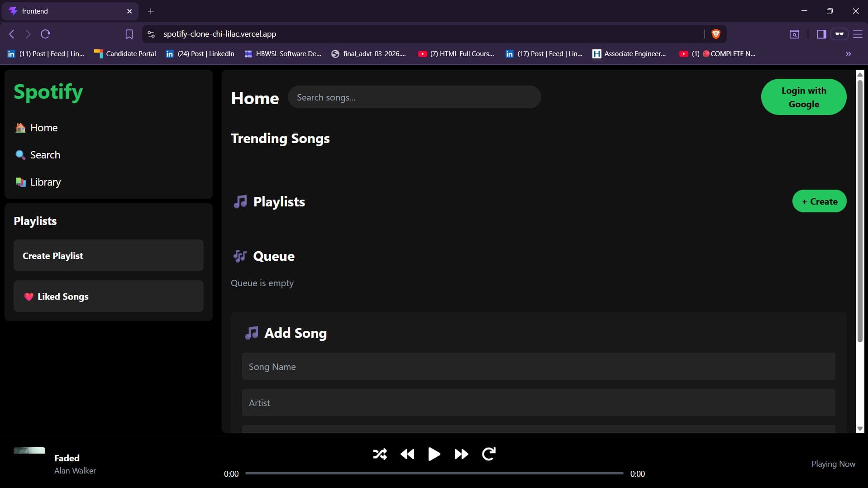Click the Faded album art thumbnail
Viewport: 868px width, 488px height.
(29, 450)
